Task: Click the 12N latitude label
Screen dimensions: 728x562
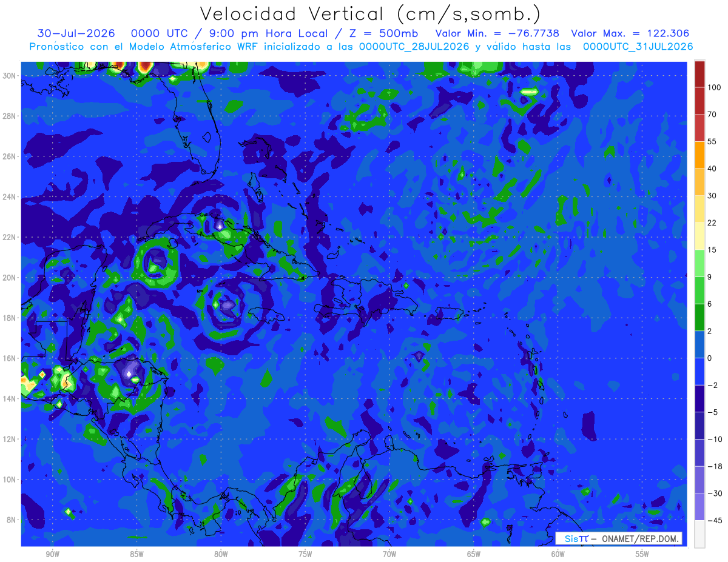Action: (10, 439)
